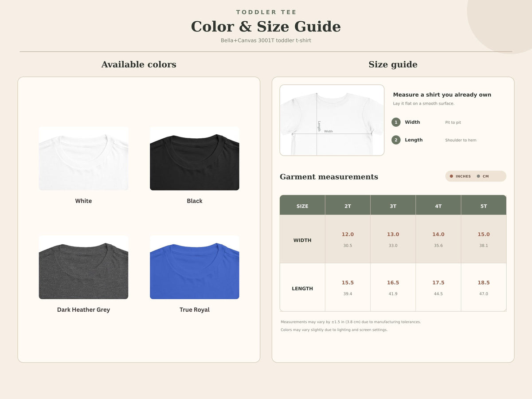
Task: Click the 35.6 cm width value
Action: tap(438, 246)
